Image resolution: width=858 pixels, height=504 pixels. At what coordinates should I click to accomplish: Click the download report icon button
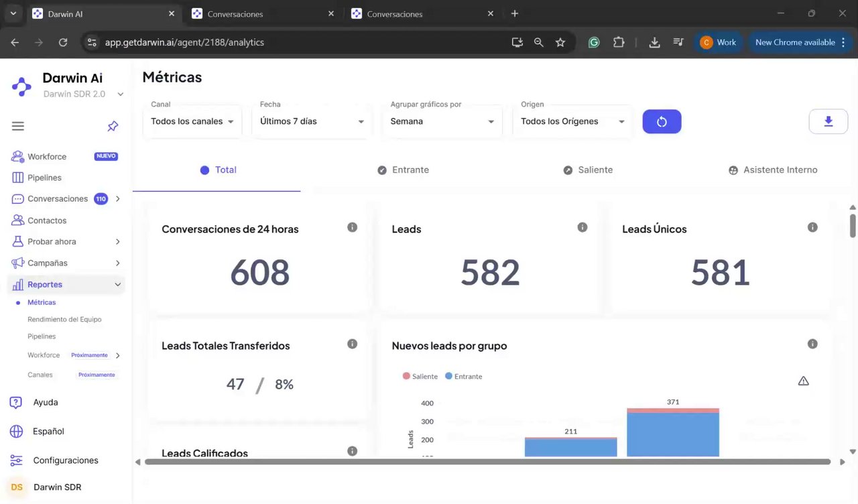828,121
